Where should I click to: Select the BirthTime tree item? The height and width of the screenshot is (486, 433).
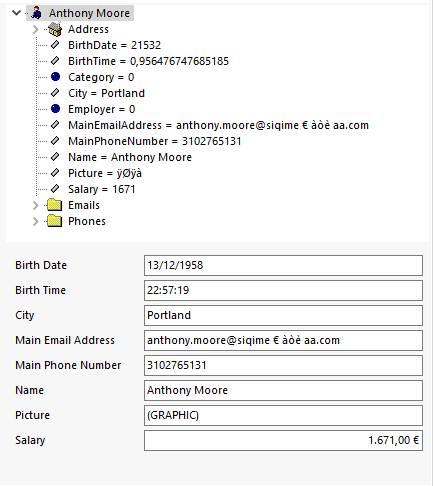148,61
